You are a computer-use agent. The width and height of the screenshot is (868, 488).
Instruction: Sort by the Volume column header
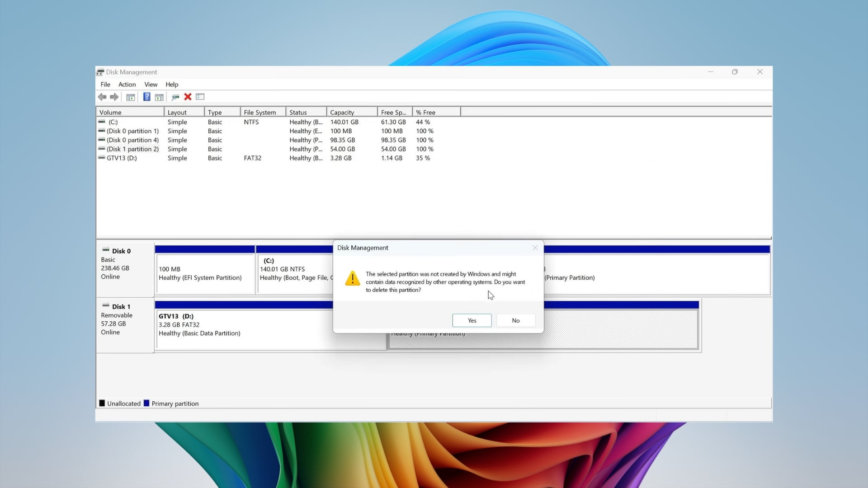[x=130, y=112]
